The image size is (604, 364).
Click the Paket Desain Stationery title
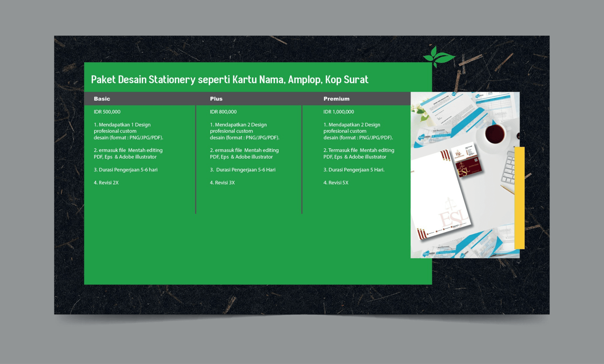[230, 80]
